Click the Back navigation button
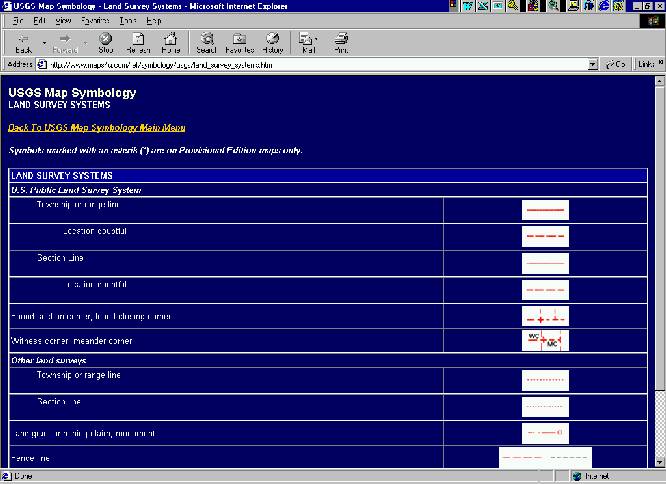 pyautogui.click(x=24, y=42)
